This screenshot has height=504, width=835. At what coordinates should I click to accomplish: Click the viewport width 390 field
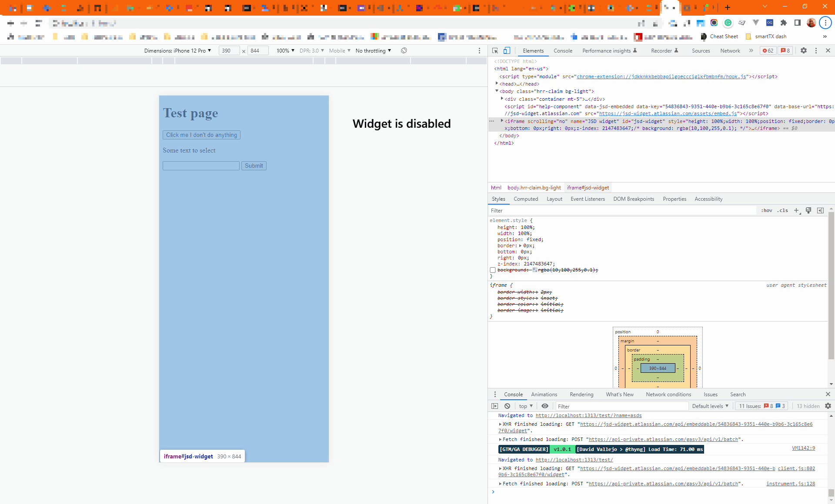(229, 51)
